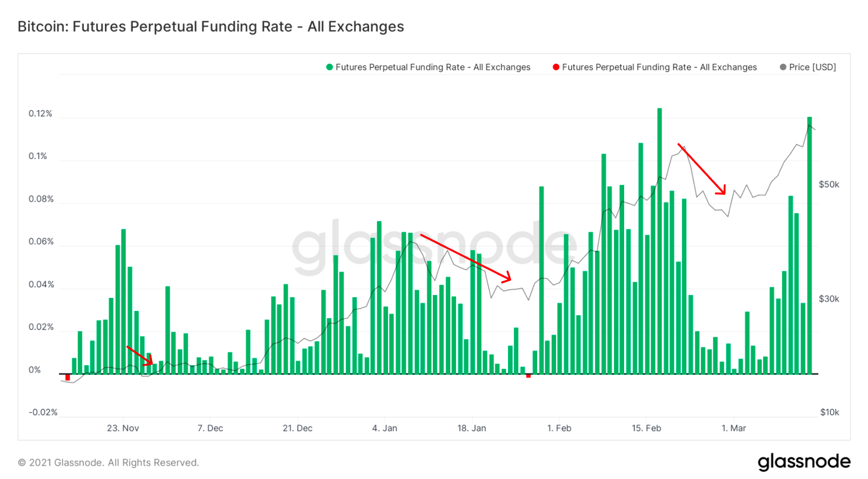Click the green funding rate legend dot
The height and width of the screenshot is (479, 868).
click(329, 67)
